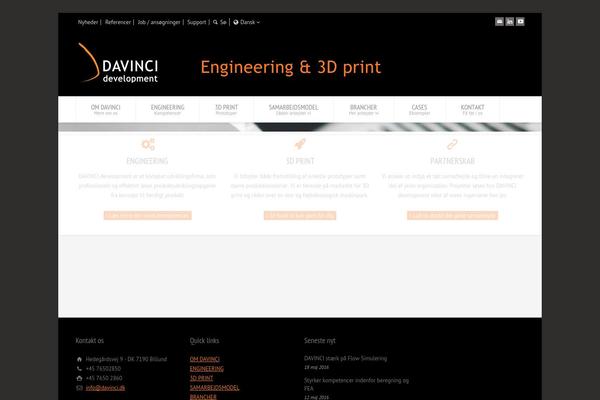Open the LinkedIn icon in header
600x400 pixels.
coord(510,22)
